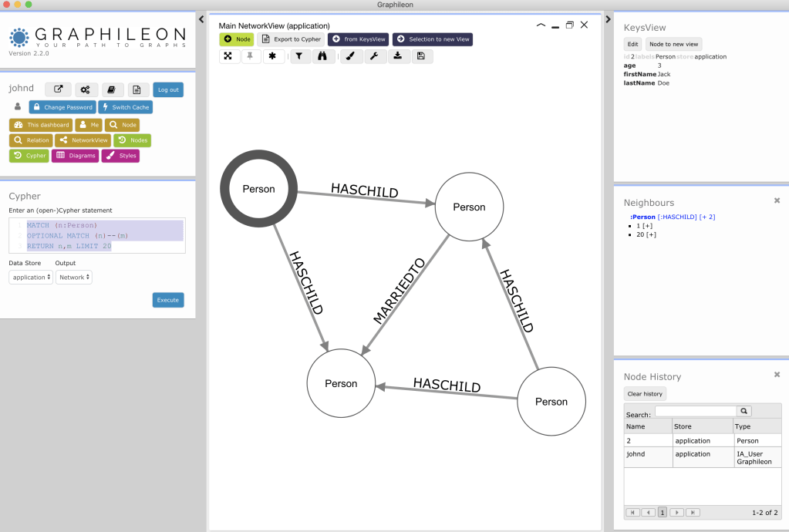Open the Diagrams menu item
Viewport: 789px width, 532px height.
[x=75, y=156]
